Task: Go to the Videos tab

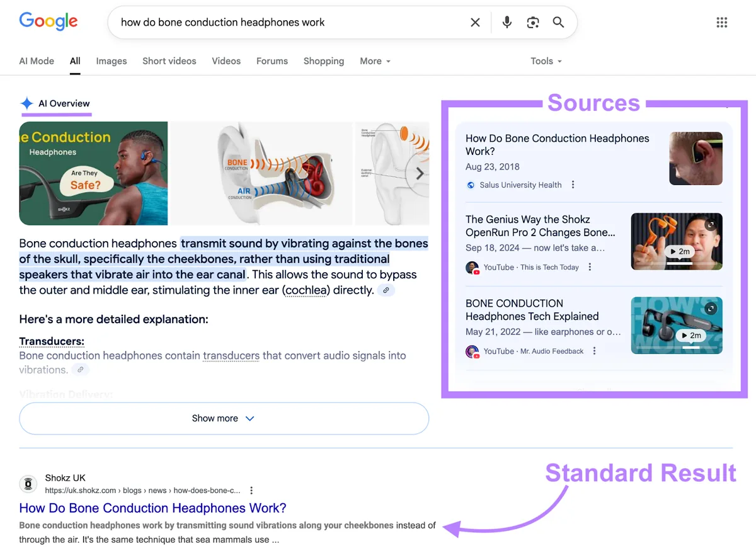Action: pos(226,61)
